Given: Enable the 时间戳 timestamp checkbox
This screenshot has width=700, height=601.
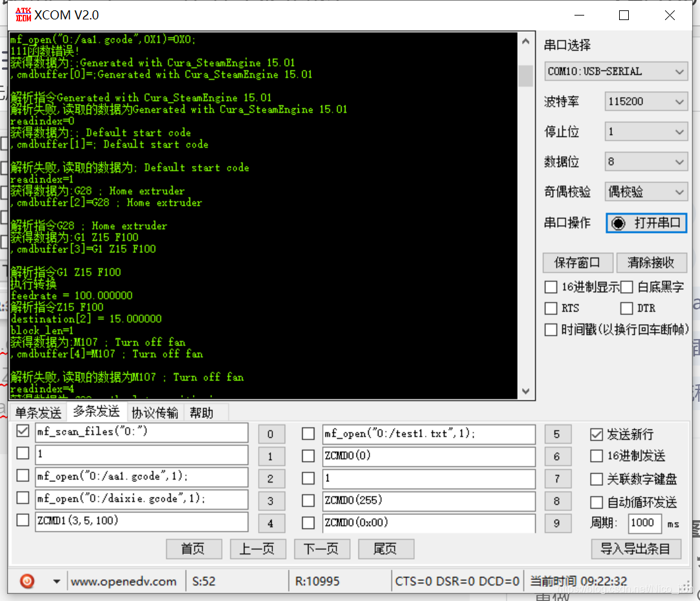Looking at the screenshot, I should coord(551,329).
